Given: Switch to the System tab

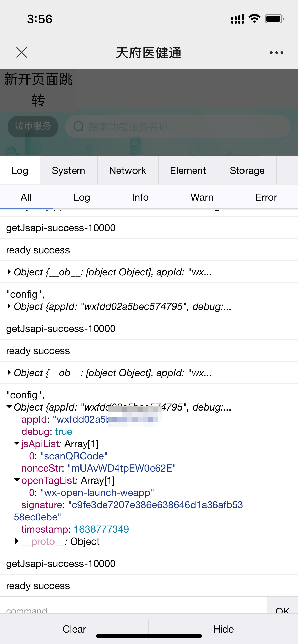Looking at the screenshot, I should click(x=69, y=170).
